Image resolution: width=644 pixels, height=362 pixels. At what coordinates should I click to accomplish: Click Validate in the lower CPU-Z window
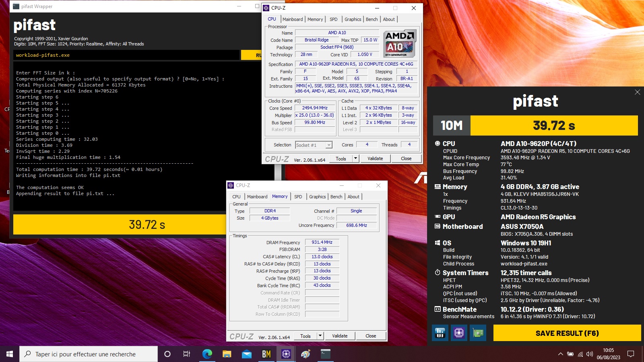click(340, 336)
